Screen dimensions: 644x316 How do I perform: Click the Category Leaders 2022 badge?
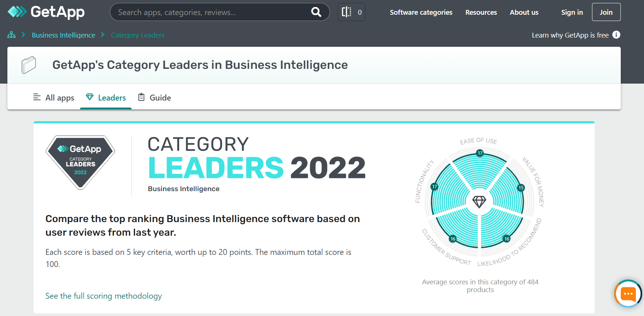pos(80,162)
